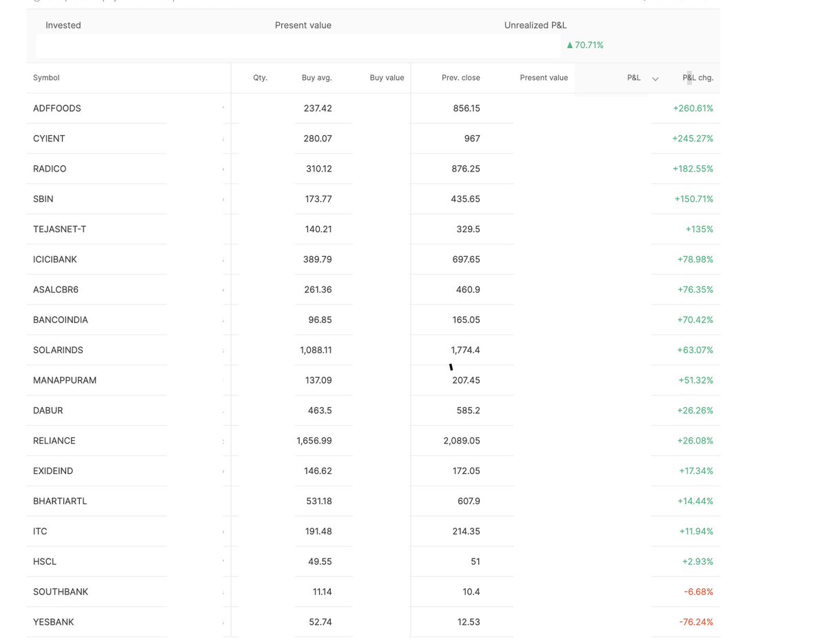
Task: Click ITC gain +11.94%
Action: pyautogui.click(x=696, y=532)
